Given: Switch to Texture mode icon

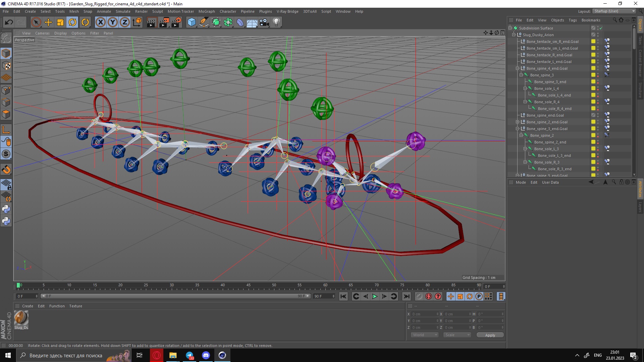Looking at the screenshot, I should click(x=6, y=66).
